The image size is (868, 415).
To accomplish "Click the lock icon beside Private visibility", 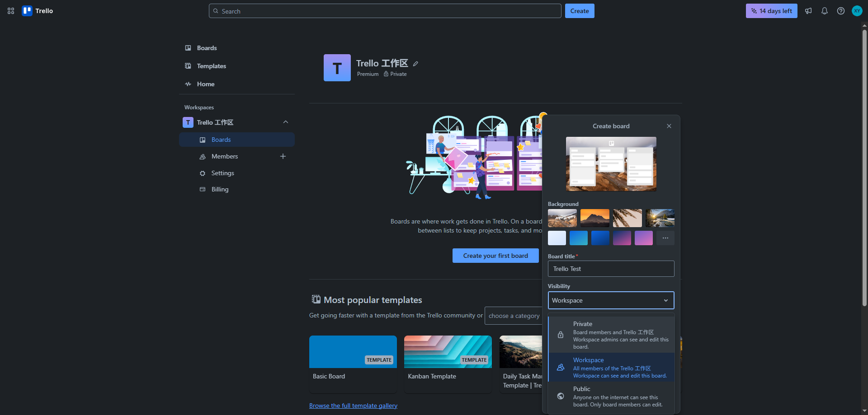I will tap(561, 335).
